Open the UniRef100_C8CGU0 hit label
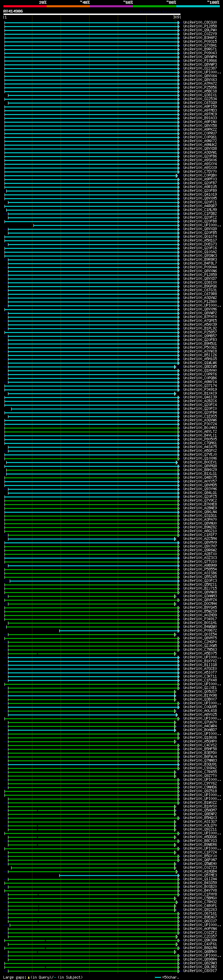Image resolution: width=223 pixels, height=980 pixels. [x=200, y=23]
